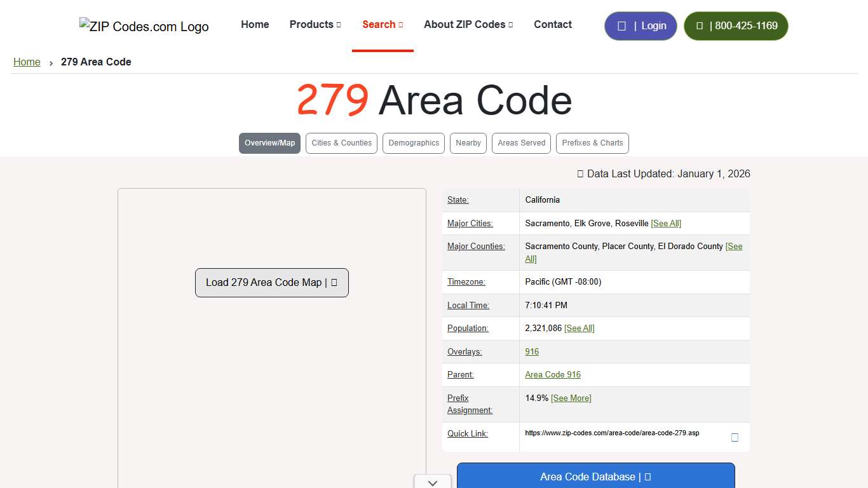Activate the Areas Served view

tap(521, 143)
